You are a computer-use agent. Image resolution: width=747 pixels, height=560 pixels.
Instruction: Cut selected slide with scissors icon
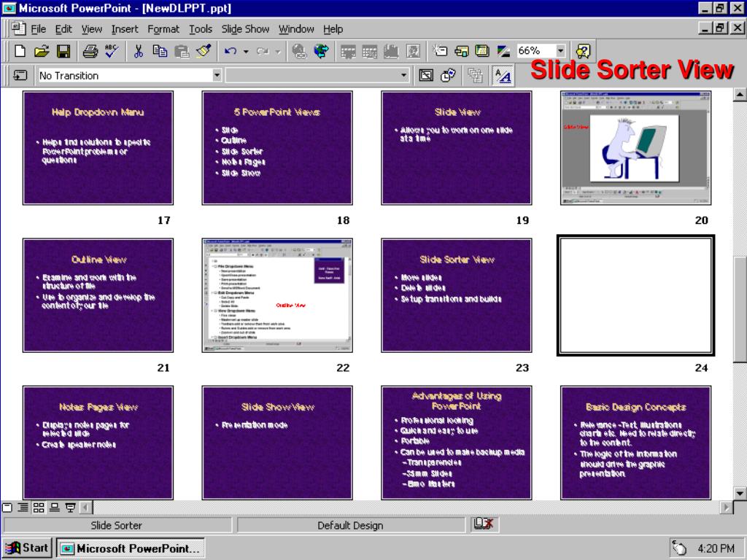pos(139,51)
